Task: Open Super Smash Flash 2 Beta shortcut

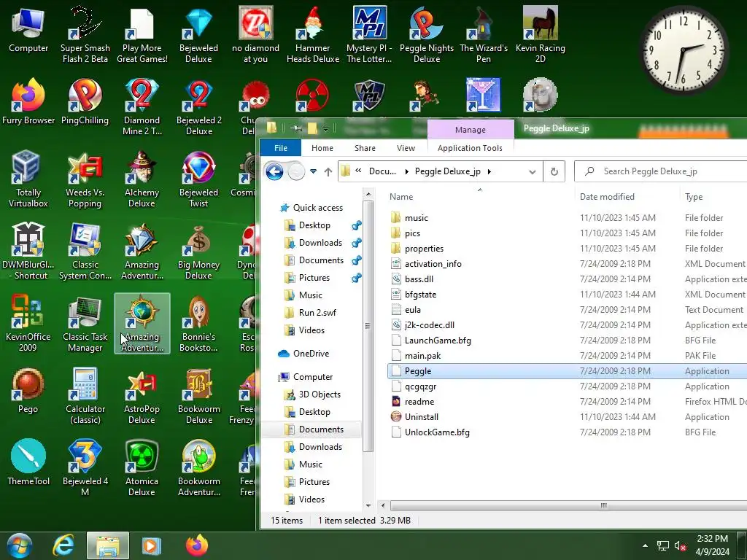Action: (85, 34)
